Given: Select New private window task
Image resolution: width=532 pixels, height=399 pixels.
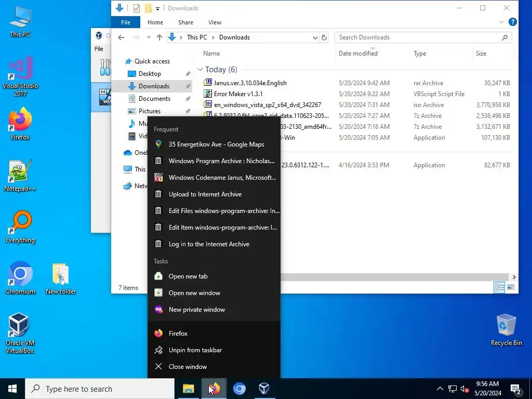Looking at the screenshot, I should [x=214, y=310].
